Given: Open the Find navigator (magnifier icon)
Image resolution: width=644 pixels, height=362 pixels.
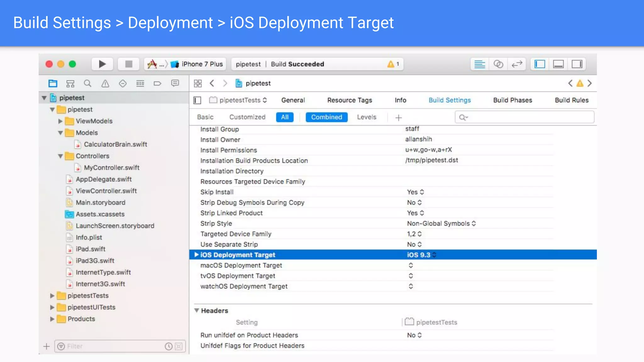Looking at the screenshot, I should click(x=87, y=83).
